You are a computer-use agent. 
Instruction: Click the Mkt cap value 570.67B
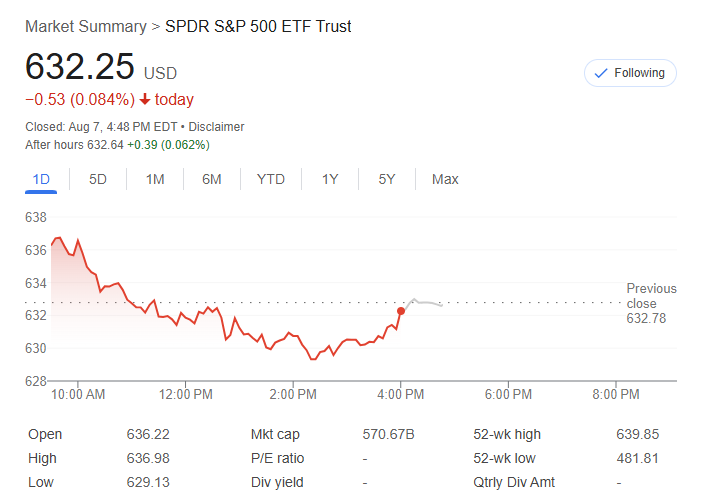tap(388, 434)
